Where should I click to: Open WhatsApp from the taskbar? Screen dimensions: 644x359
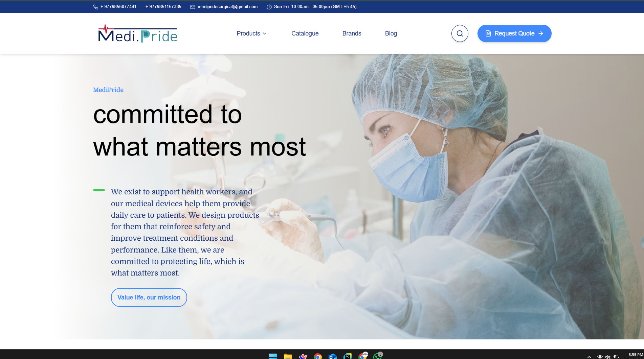point(377,356)
